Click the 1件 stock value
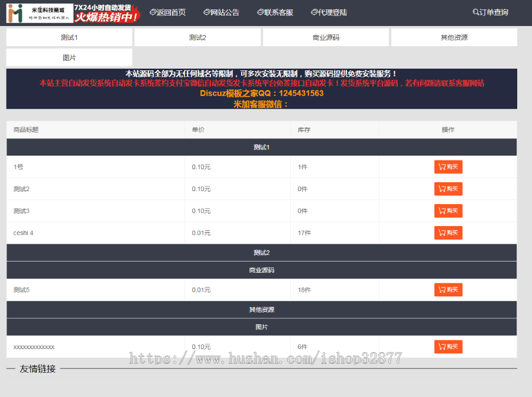Image resolution: width=532 pixels, height=397 pixels. (303, 167)
